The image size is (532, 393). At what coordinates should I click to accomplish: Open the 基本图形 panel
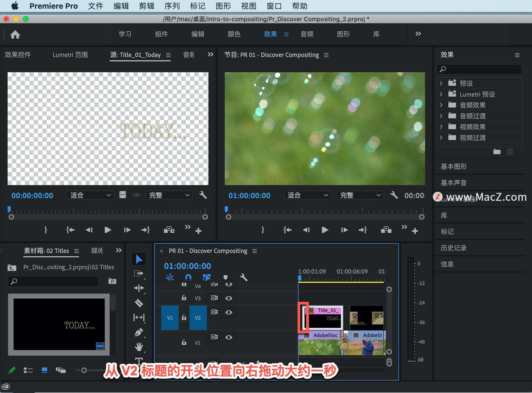click(x=454, y=167)
